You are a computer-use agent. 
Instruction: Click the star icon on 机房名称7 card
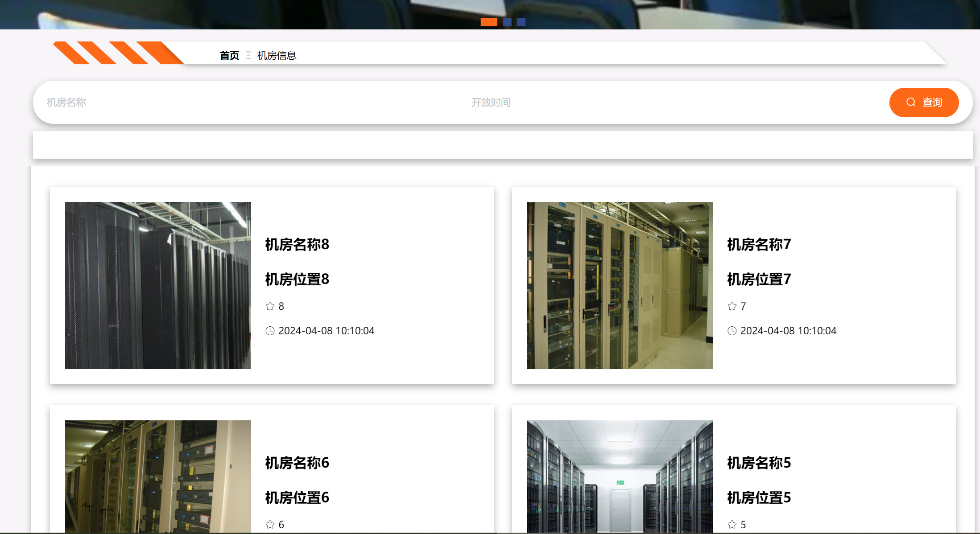732,306
